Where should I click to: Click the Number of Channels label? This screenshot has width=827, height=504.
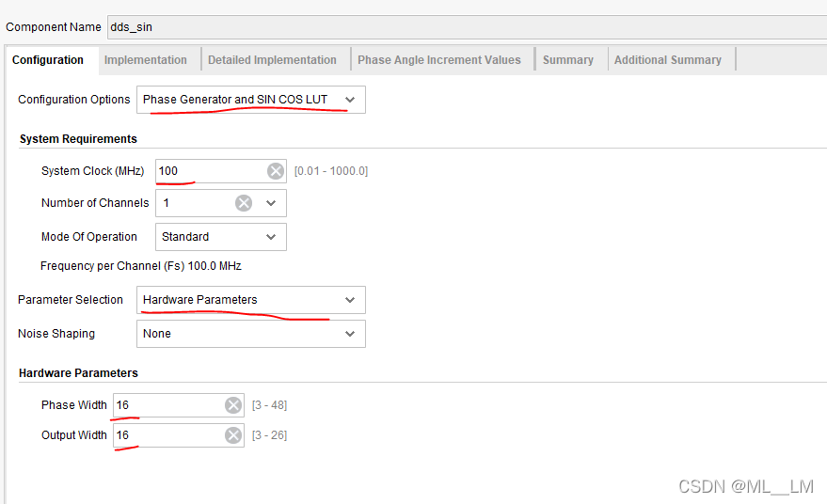click(95, 203)
